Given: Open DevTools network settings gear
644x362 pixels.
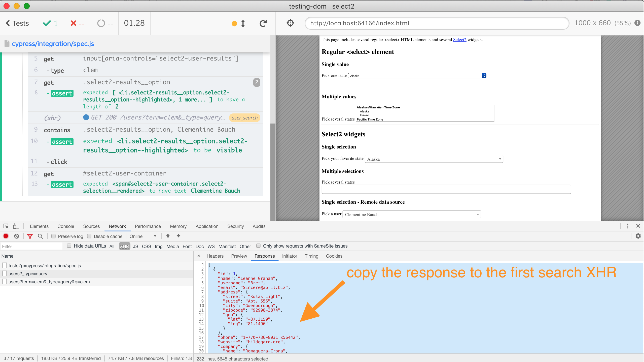Looking at the screenshot, I should 638,236.
